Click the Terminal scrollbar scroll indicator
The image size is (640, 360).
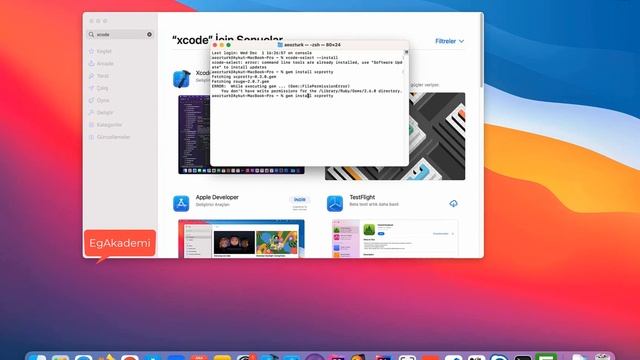tap(406, 52)
